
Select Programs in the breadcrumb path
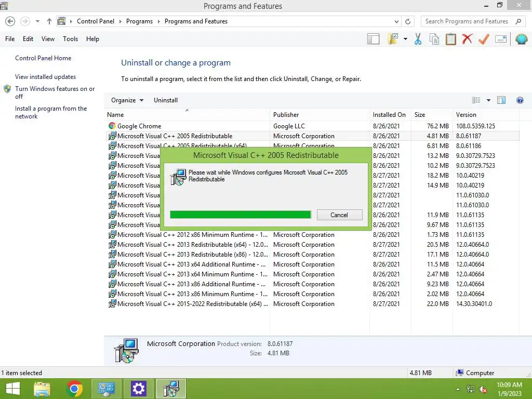pos(139,21)
